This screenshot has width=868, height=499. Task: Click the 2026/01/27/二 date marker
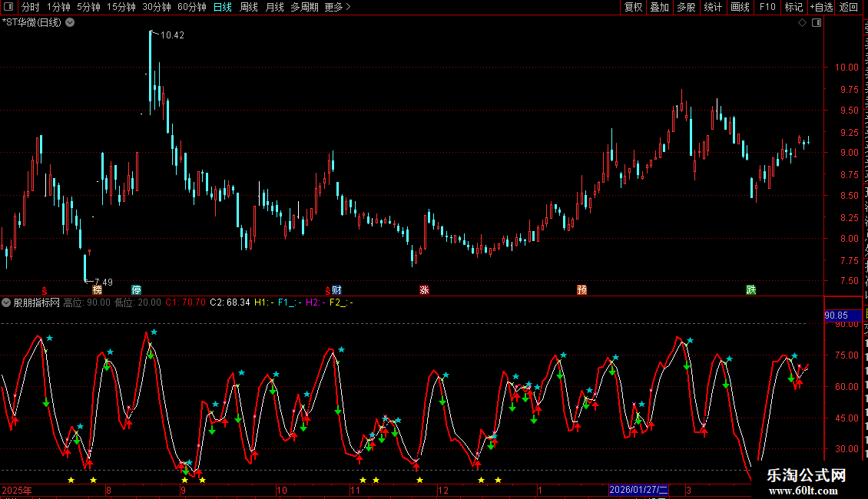[639, 490]
